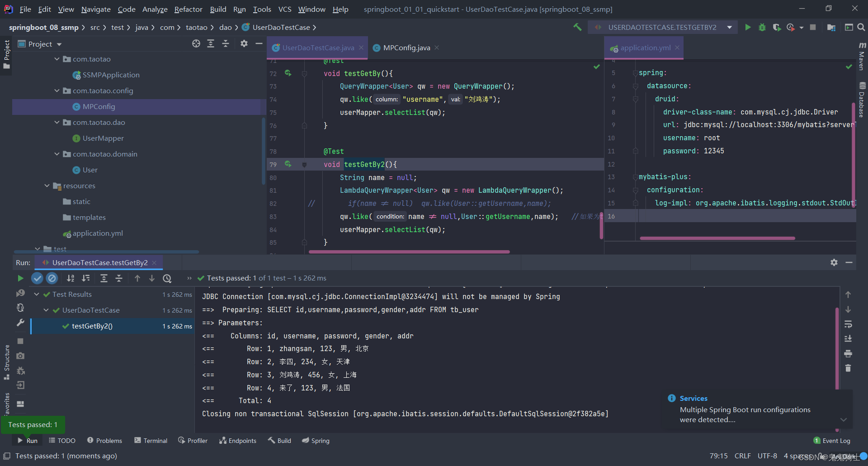868x466 pixels.
Task: Open the Terminal tool window
Action: [151, 440]
